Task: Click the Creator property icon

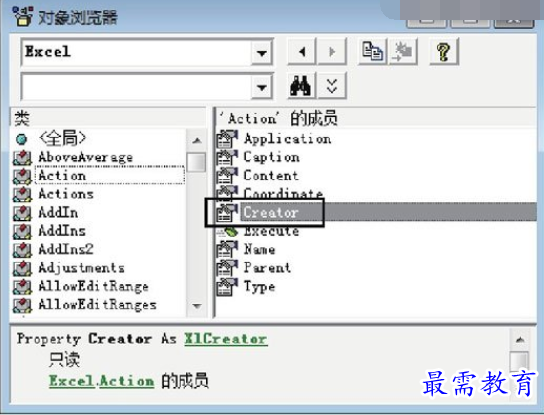Action: [227, 213]
